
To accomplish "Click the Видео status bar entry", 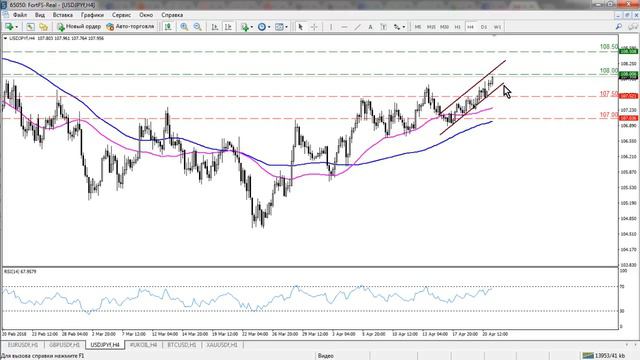I will point(326,356).
